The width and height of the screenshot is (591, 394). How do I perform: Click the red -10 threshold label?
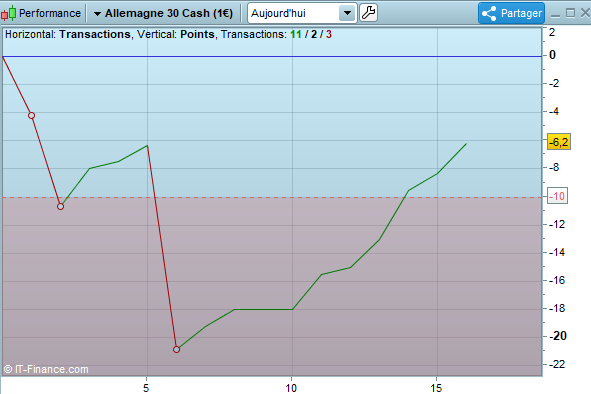pyautogui.click(x=557, y=196)
